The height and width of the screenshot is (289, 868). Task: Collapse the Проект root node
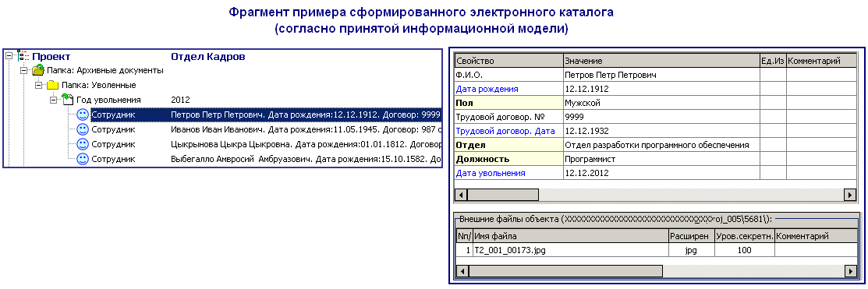click(x=9, y=56)
